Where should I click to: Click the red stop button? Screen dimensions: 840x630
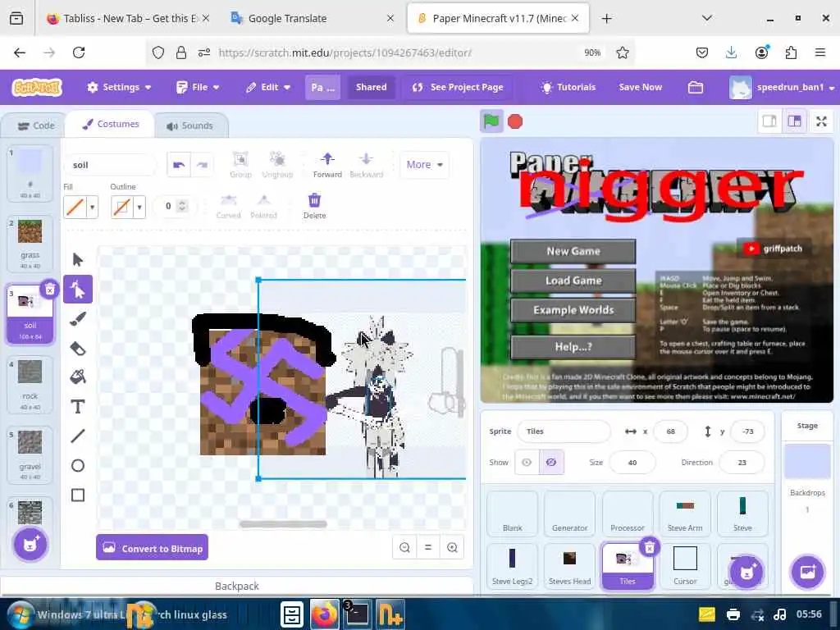[x=515, y=121]
